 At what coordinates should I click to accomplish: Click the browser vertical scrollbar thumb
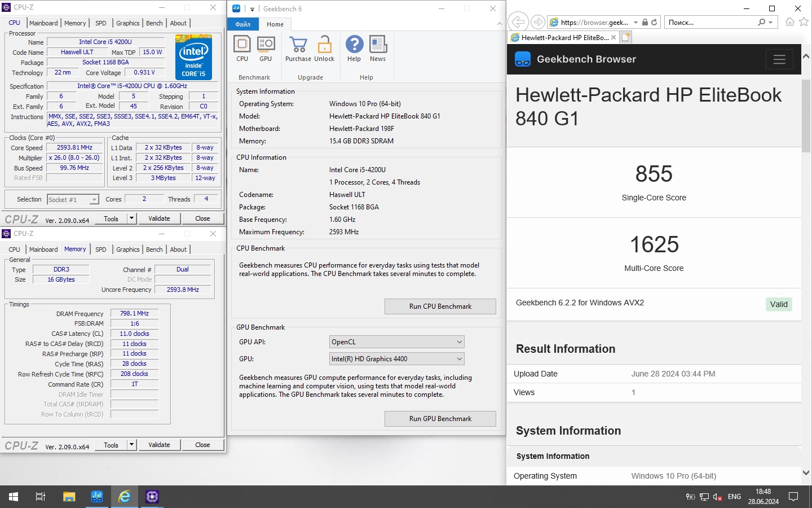[x=806, y=116]
